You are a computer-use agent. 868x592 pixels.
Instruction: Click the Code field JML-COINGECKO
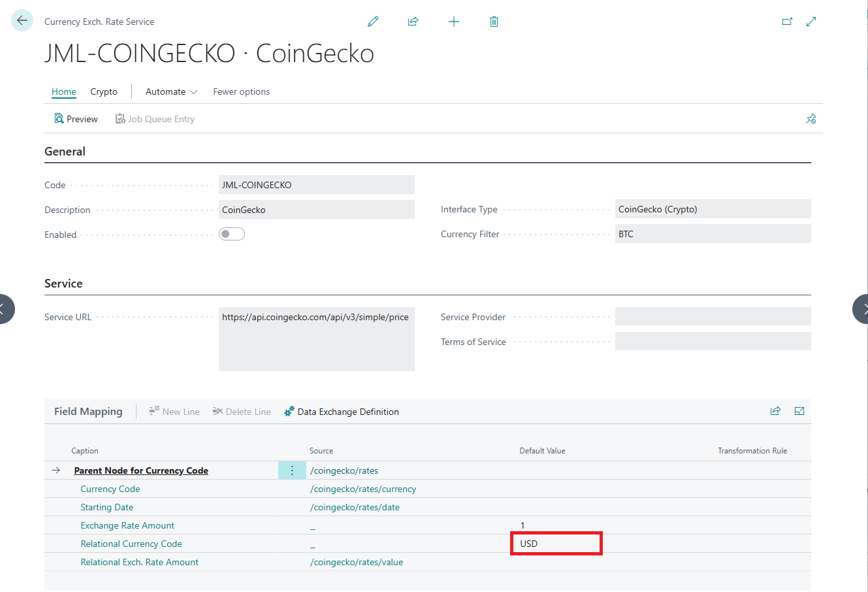point(317,185)
